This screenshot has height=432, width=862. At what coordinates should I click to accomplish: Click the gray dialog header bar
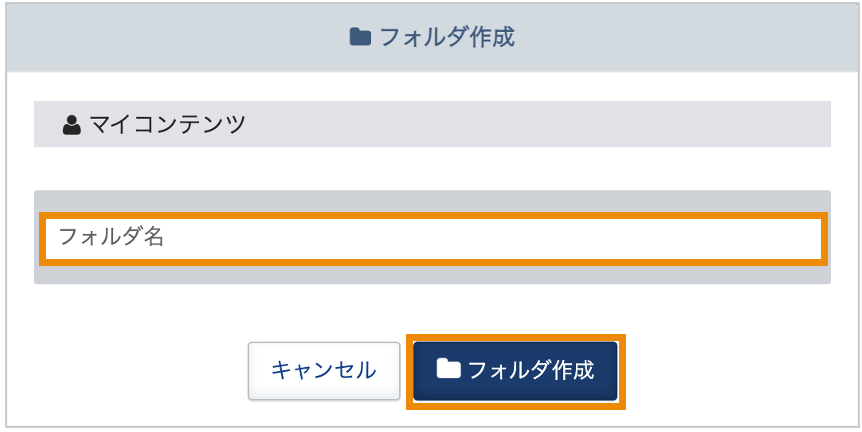pos(432,37)
